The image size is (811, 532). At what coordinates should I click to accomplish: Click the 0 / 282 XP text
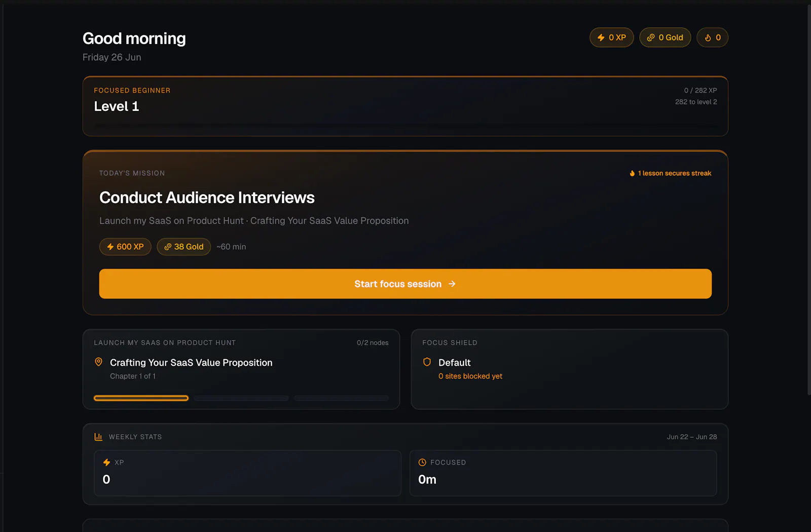click(701, 90)
